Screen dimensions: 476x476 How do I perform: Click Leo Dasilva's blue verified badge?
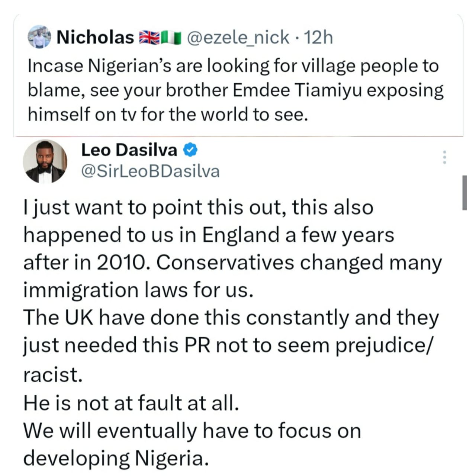point(191,150)
